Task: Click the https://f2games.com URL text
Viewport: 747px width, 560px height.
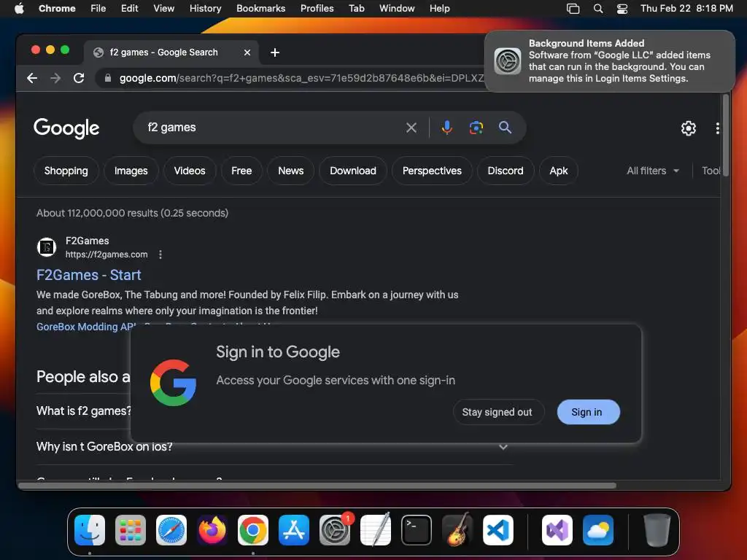Action: pos(107,254)
